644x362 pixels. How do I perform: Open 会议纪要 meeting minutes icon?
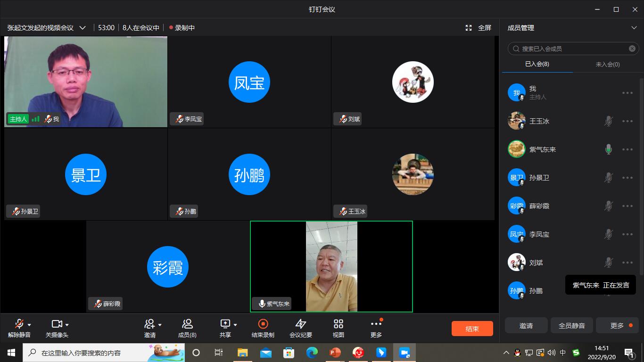301,324
